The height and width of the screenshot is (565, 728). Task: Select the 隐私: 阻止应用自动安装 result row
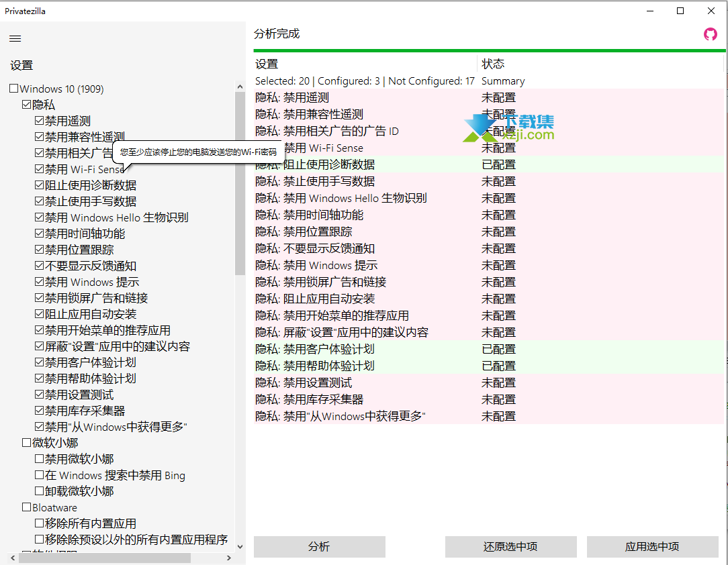489,299
